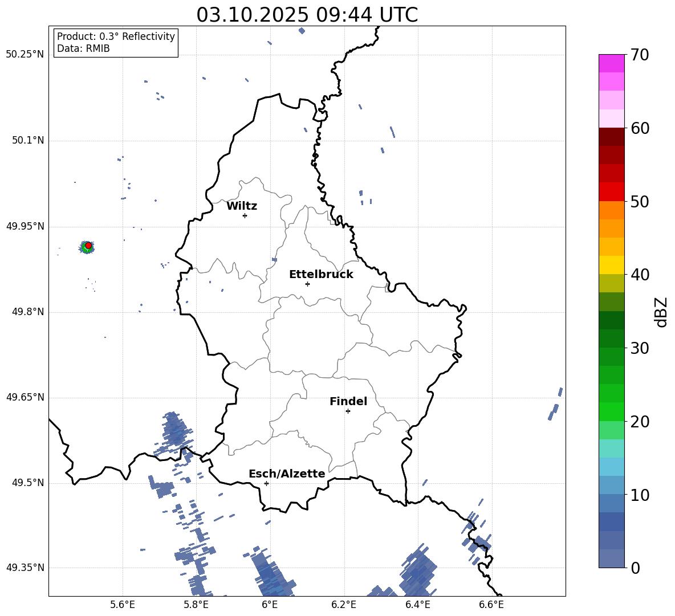Pick the slate blue swatch above 0 dBZ
This screenshot has height=616, width=675.
tap(612, 558)
